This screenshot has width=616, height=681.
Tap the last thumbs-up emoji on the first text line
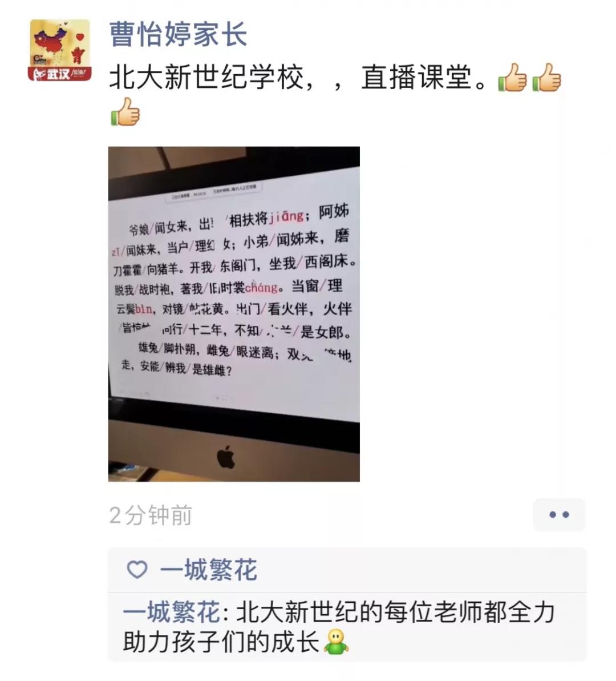pos(546,78)
